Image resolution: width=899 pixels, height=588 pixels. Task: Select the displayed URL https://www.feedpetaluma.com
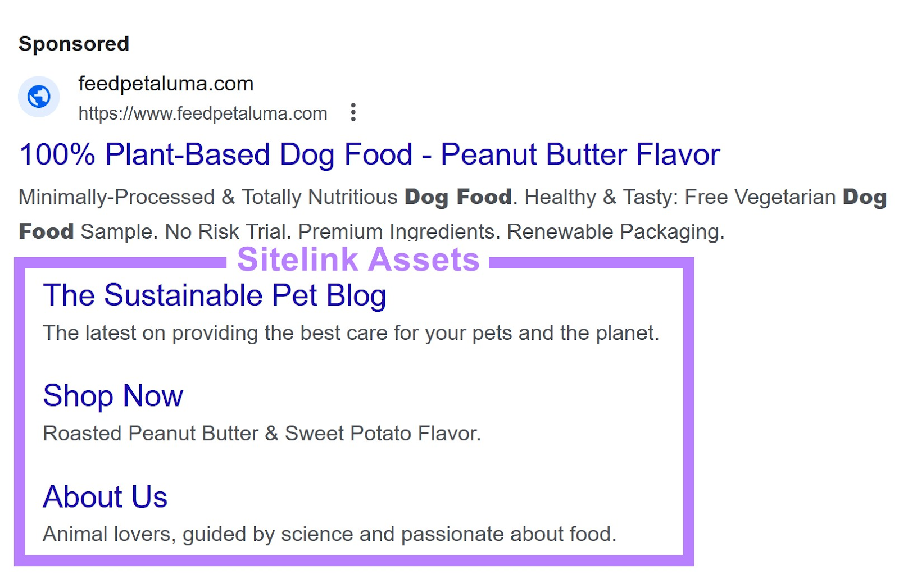(203, 113)
